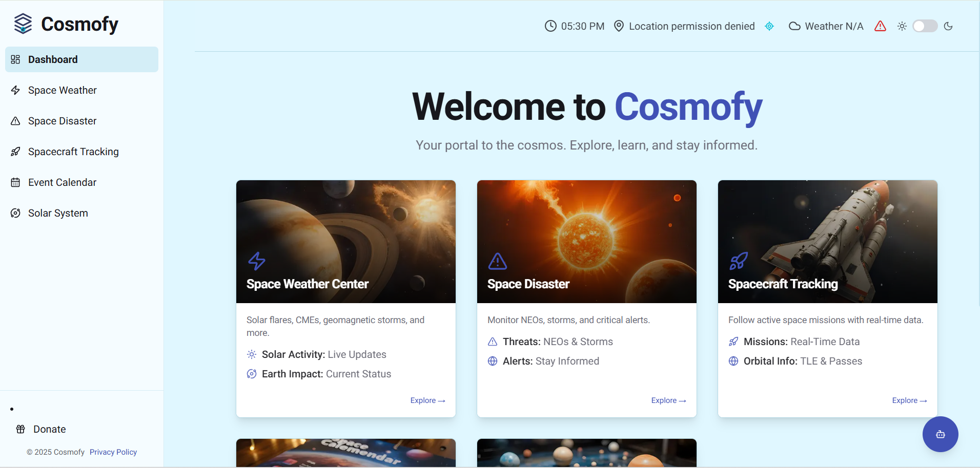The width and height of the screenshot is (980, 468).
Task: Click the 'Location permission denied' text
Action: (x=691, y=26)
